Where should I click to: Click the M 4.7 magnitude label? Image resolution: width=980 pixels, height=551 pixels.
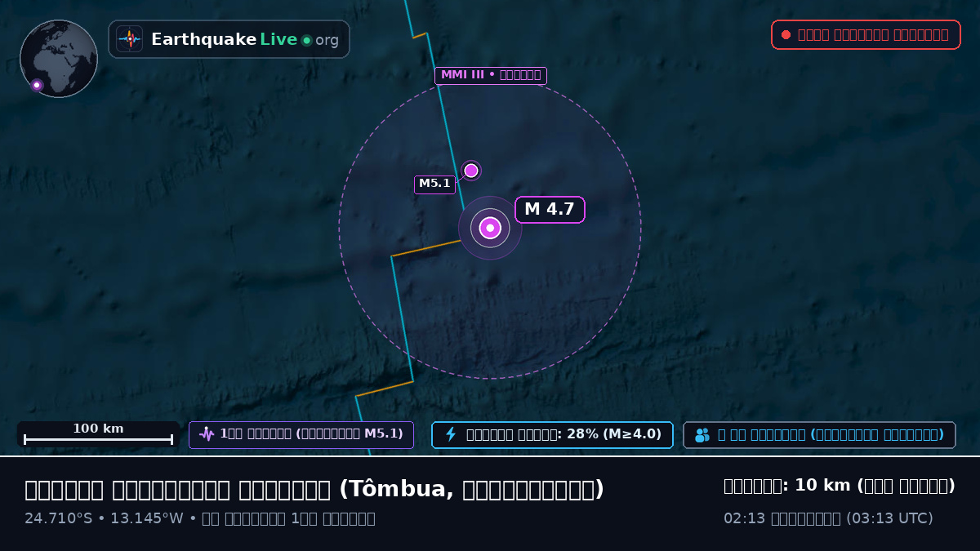click(x=550, y=210)
